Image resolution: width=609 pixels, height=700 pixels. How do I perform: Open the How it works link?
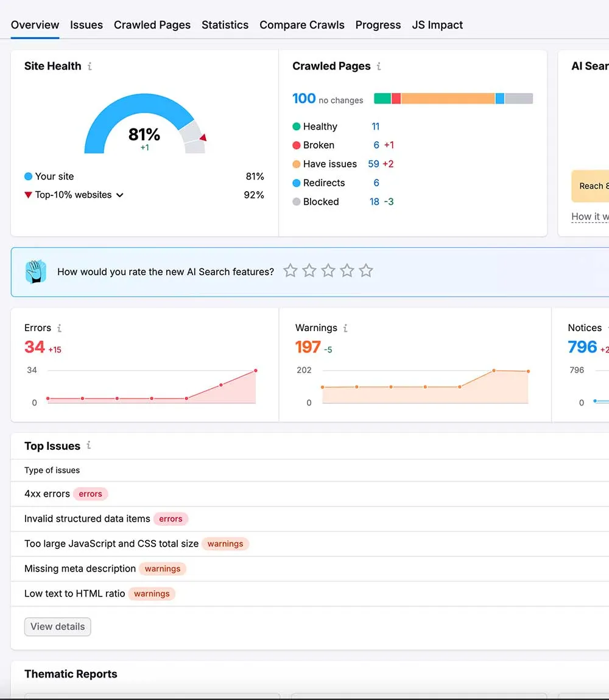click(589, 217)
